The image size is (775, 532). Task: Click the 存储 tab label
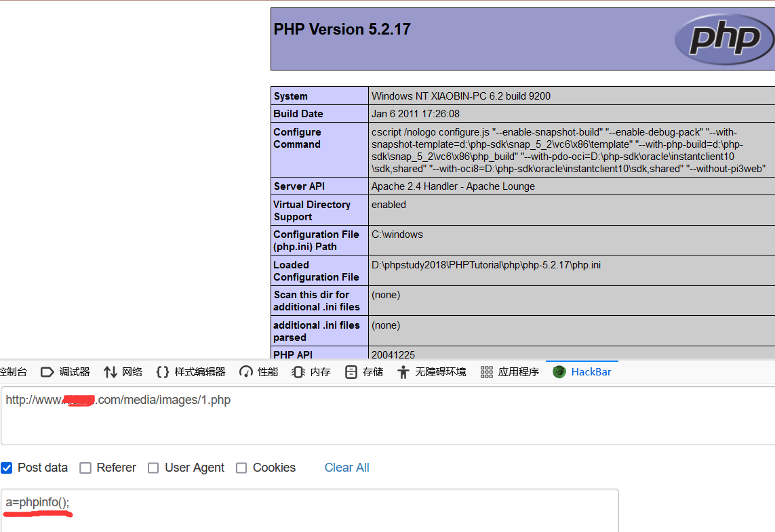click(x=373, y=372)
